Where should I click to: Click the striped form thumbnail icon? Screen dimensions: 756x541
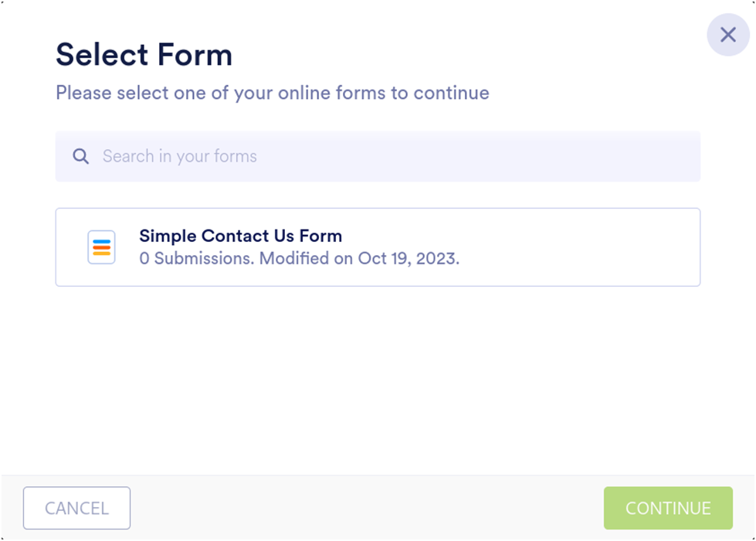[x=101, y=247]
